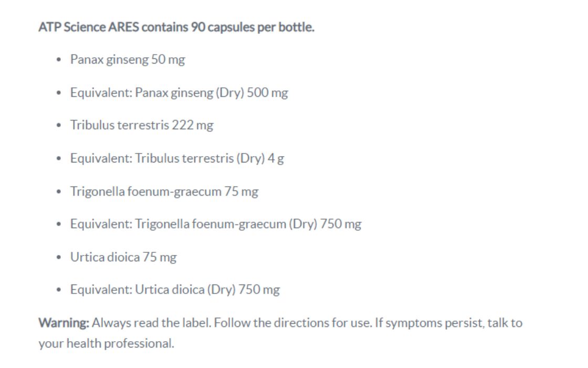588x368 pixels.
Task: Click the "Tribulus terrestris 222 mg" entry
Action: tap(142, 126)
